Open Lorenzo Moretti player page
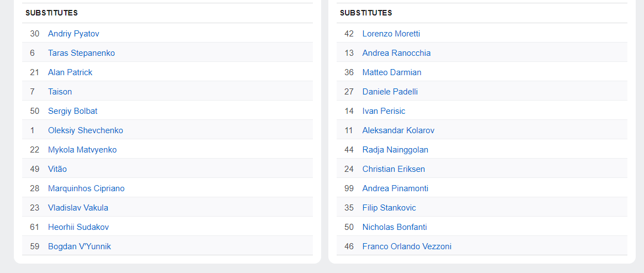Screen dimensions: 644x273 (x=391, y=34)
